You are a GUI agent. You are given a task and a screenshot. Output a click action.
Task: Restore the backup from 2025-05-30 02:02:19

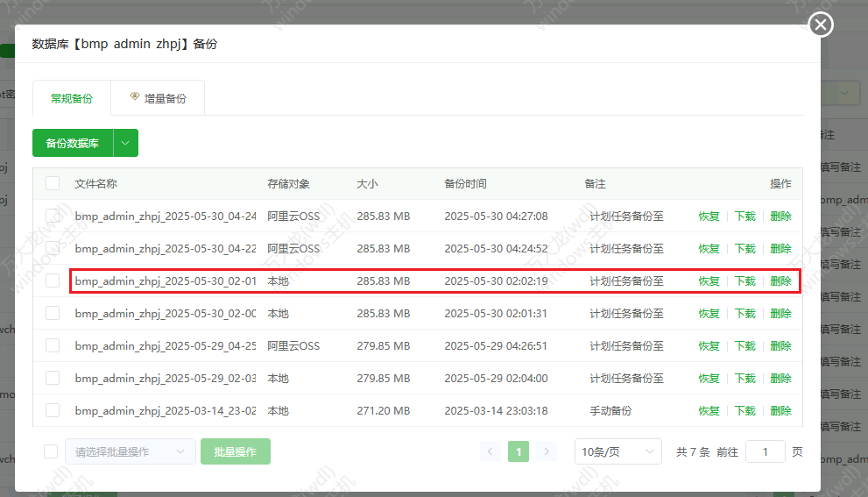coord(709,281)
